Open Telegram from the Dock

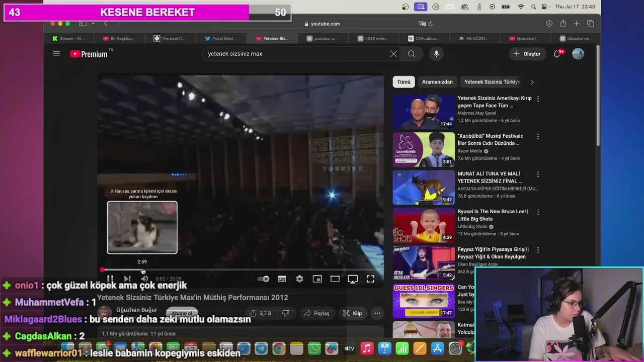coord(261,348)
